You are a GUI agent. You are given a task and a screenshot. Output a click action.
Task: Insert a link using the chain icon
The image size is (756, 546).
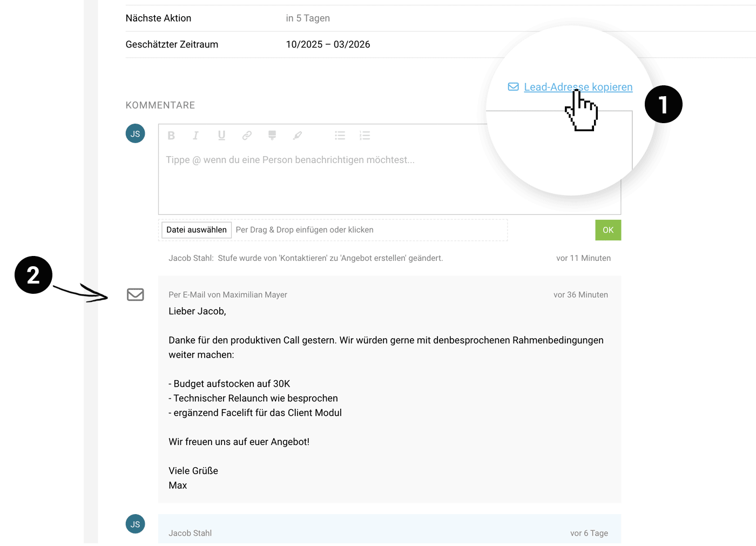[247, 136]
